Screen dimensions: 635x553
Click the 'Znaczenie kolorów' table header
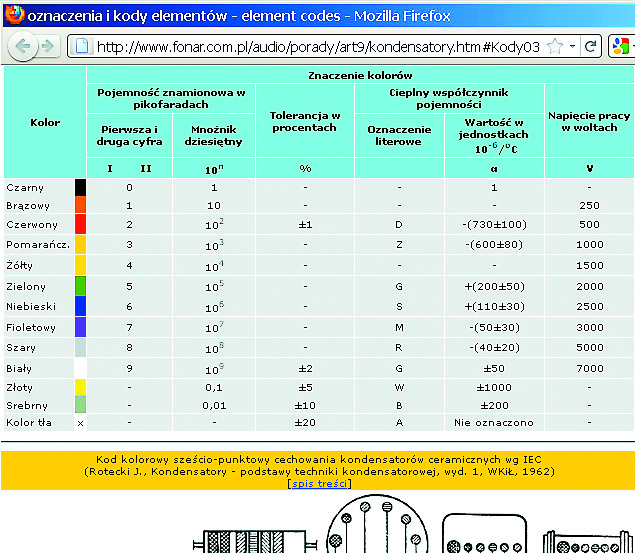[x=360, y=75]
